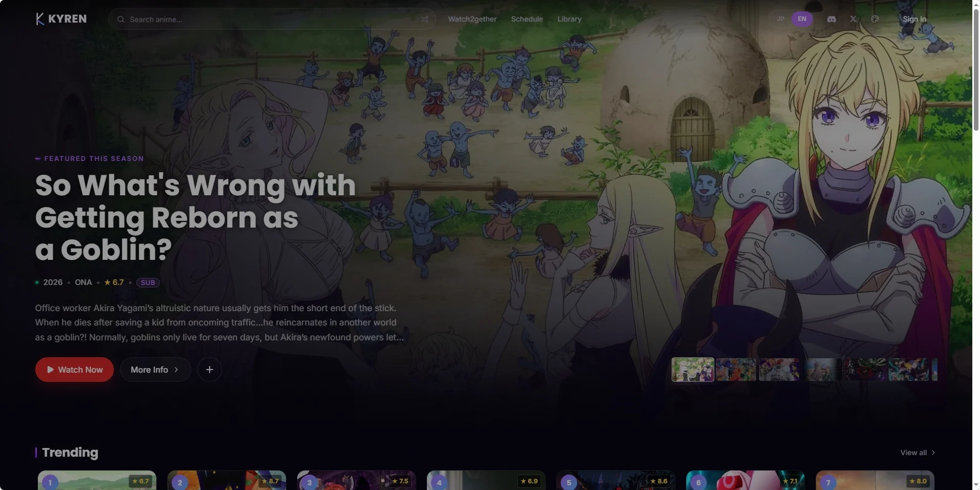Click the Trending section heading

pyautogui.click(x=70, y=452)
